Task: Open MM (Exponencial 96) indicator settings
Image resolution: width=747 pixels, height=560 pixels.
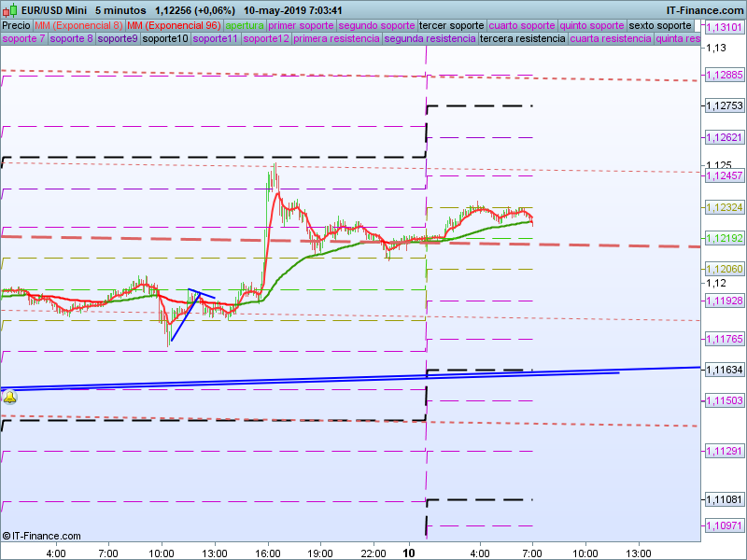Action: tap(174, 25)
